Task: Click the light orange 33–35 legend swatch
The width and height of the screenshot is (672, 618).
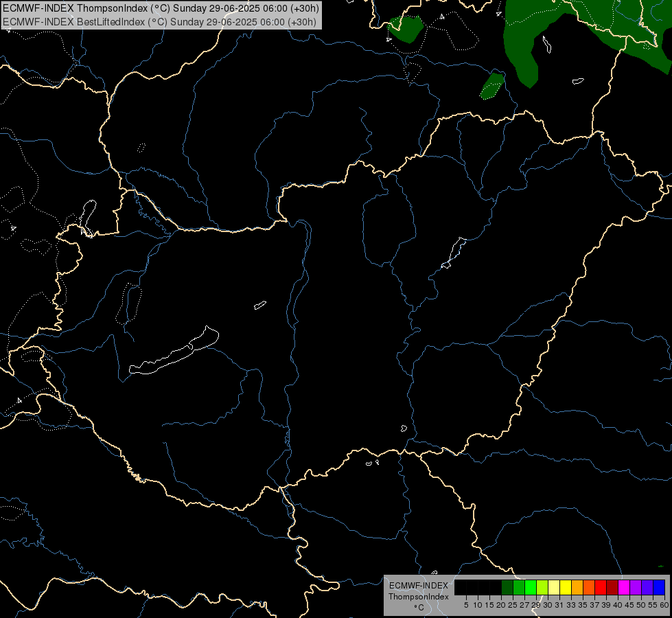Action: pyautogui.click(x=577, y=588)
